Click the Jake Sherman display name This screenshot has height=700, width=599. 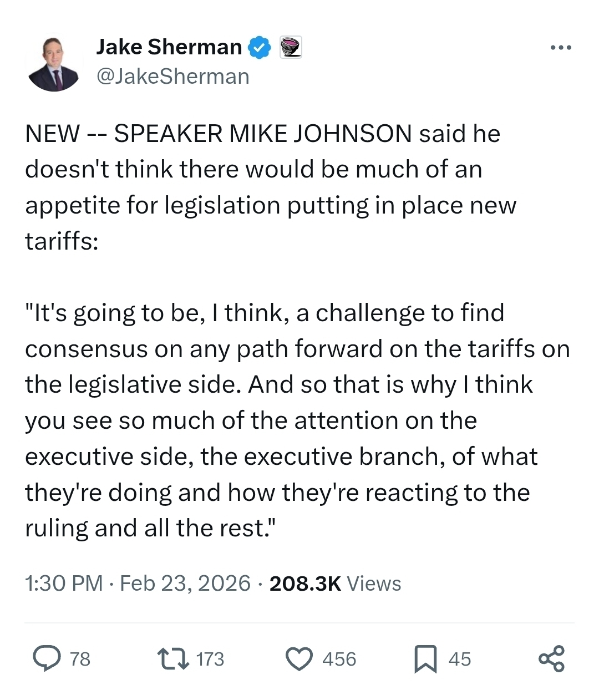pos(169,48)
